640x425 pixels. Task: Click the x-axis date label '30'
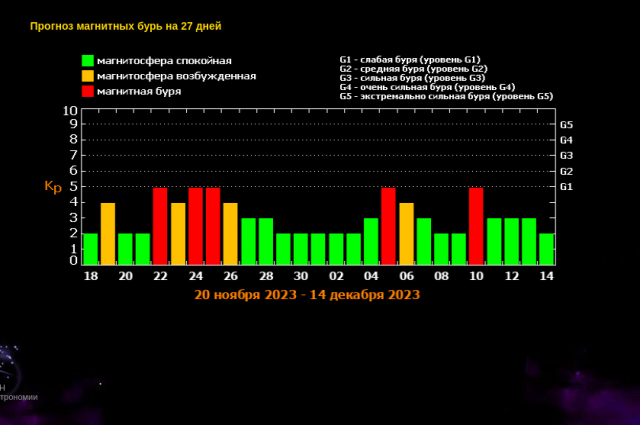click(x=301, y=276)
